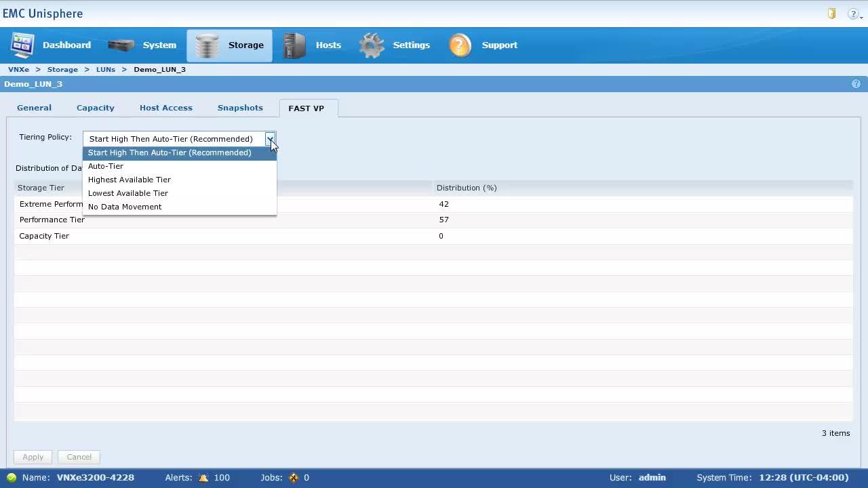This screenshot has width=868, height=488.
Task: Open the Settings menu label
Action: pyautogui.click(x=412, y=45)
